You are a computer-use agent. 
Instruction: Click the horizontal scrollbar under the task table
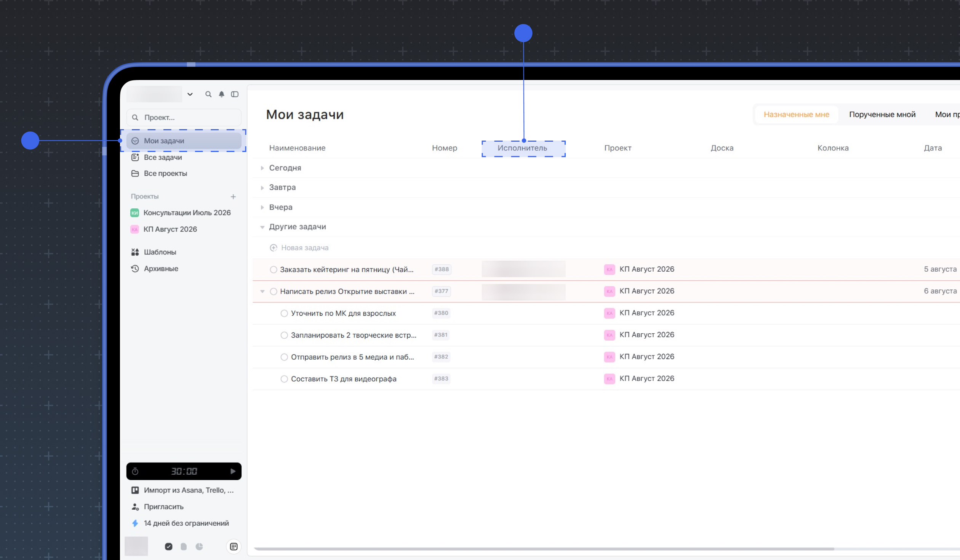point(544,549)
